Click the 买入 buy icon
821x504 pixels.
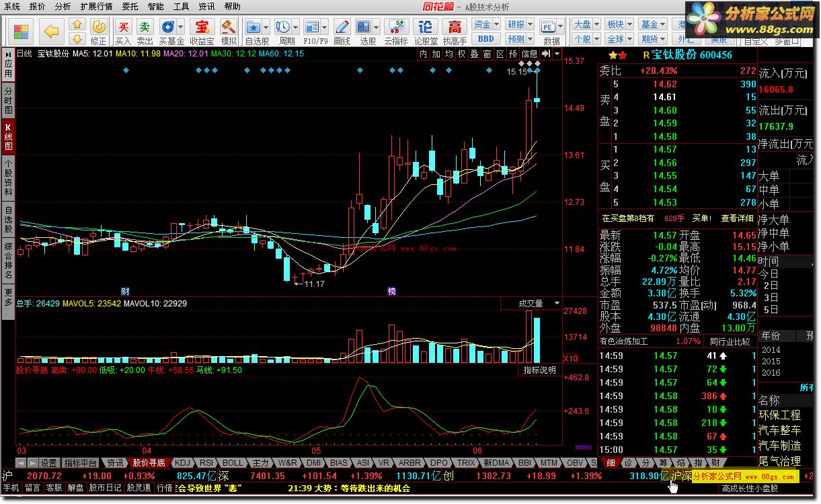pyautogui.click(x=123, y=27)
